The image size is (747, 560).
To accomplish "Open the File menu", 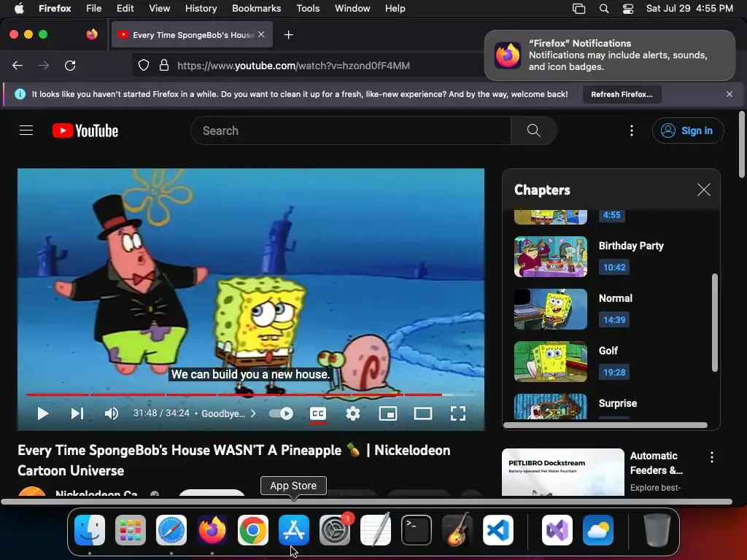I will pyautogui.click(x=94, y=8).
